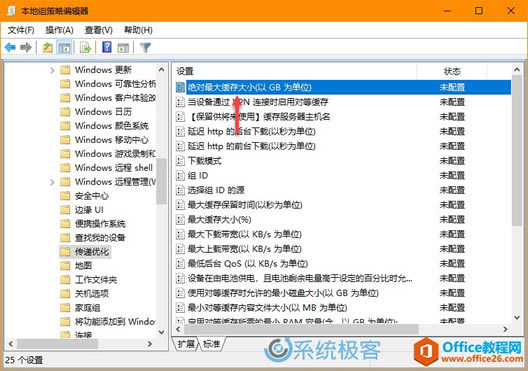The image size is (528, 371).
Task: Open the 文件(F) menu
Action: click(x=21, y=30)
